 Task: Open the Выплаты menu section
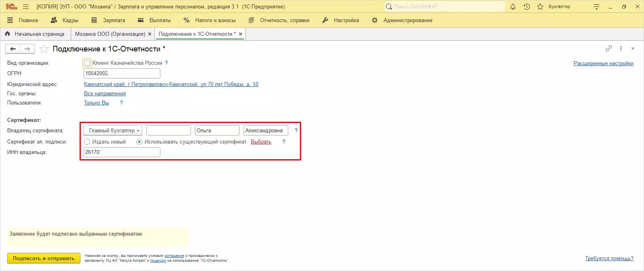154,20
